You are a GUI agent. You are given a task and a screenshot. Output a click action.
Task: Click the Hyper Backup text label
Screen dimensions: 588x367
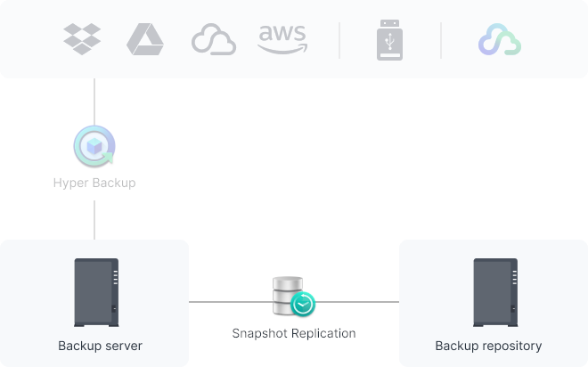(x=94, y=183)
